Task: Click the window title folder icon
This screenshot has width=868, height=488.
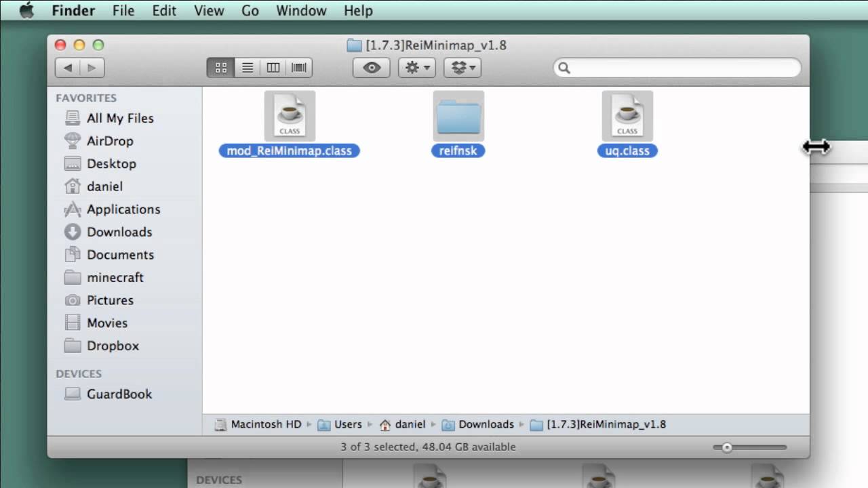Action: point(354,45)
